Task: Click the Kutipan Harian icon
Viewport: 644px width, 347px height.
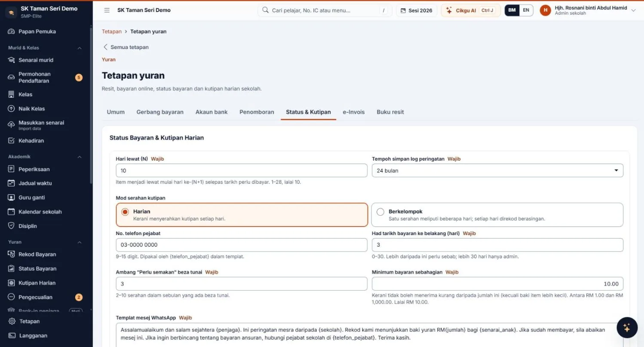Action: coord(12,283)
